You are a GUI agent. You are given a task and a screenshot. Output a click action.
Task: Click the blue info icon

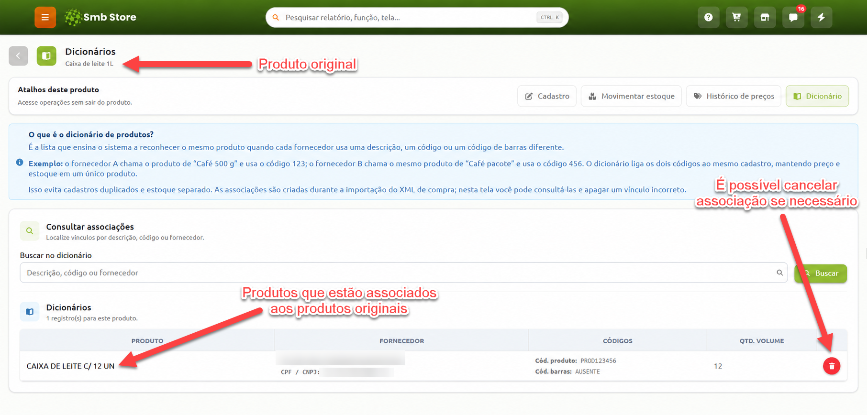[20, 162]
